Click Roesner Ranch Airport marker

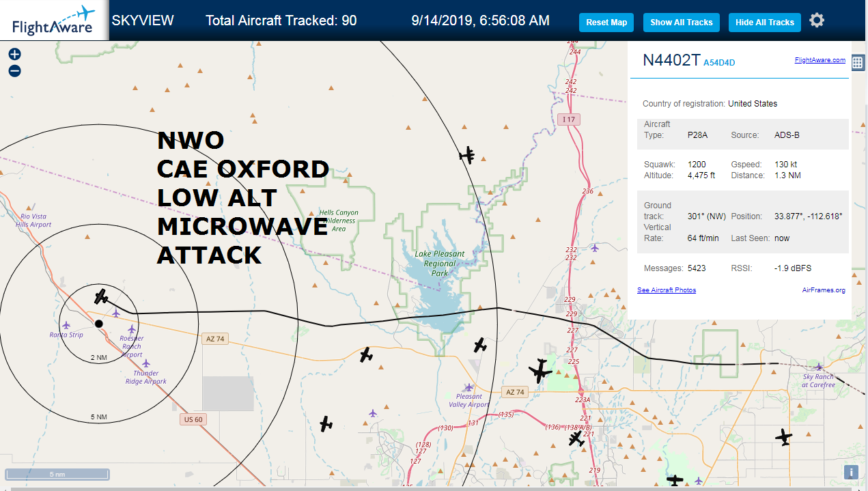(x=132, y=329)
